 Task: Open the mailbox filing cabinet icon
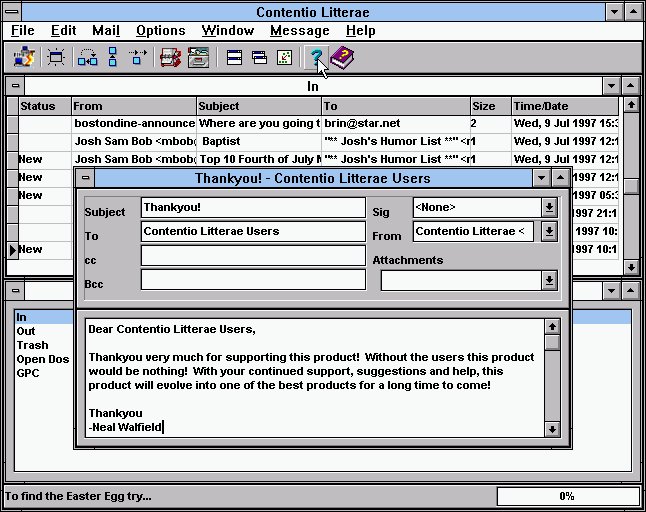click(199, 57)
